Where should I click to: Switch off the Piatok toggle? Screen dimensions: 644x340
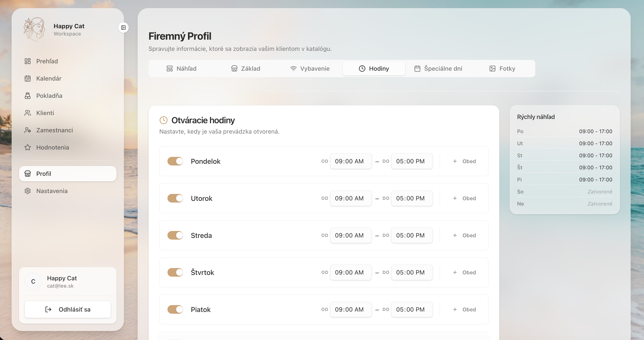point(175,309)
